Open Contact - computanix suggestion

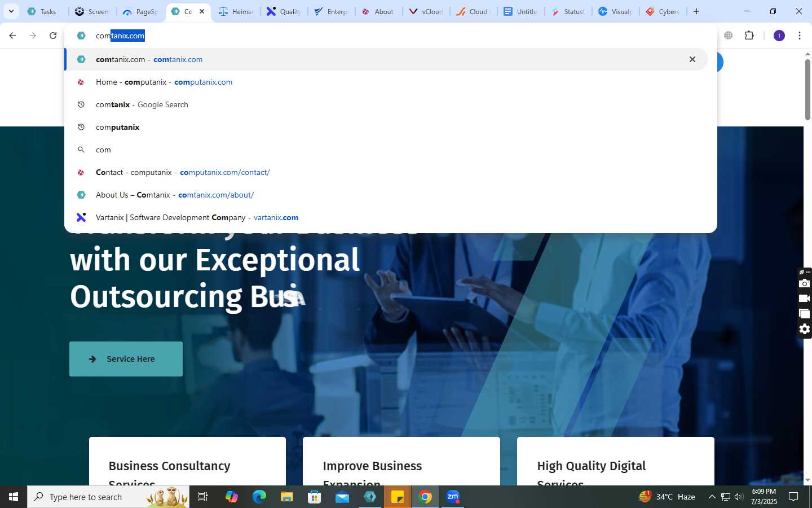(x=386, y=172)
